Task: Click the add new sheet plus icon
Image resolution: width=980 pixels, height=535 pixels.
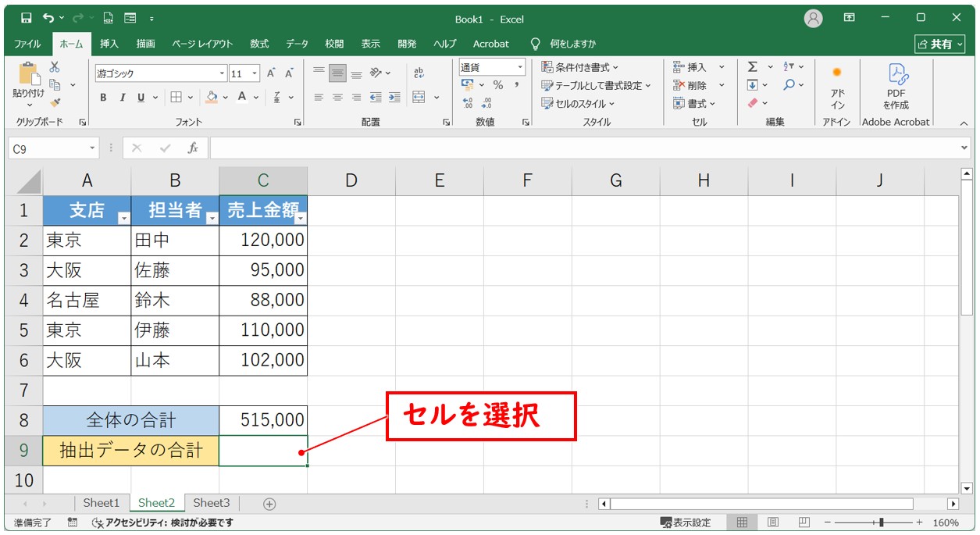Action: pos(269,504)
